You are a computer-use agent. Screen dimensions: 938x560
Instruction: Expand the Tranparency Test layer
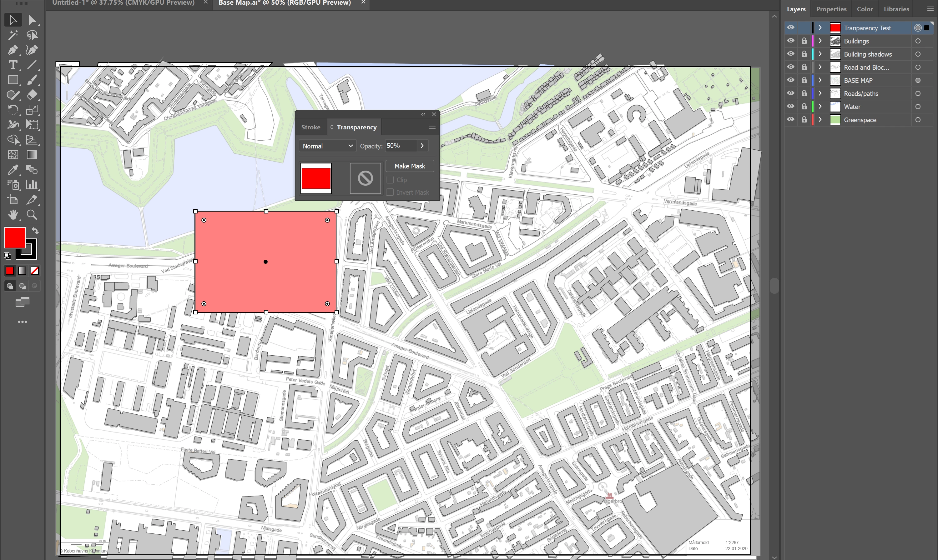click(x=820, y=28)
